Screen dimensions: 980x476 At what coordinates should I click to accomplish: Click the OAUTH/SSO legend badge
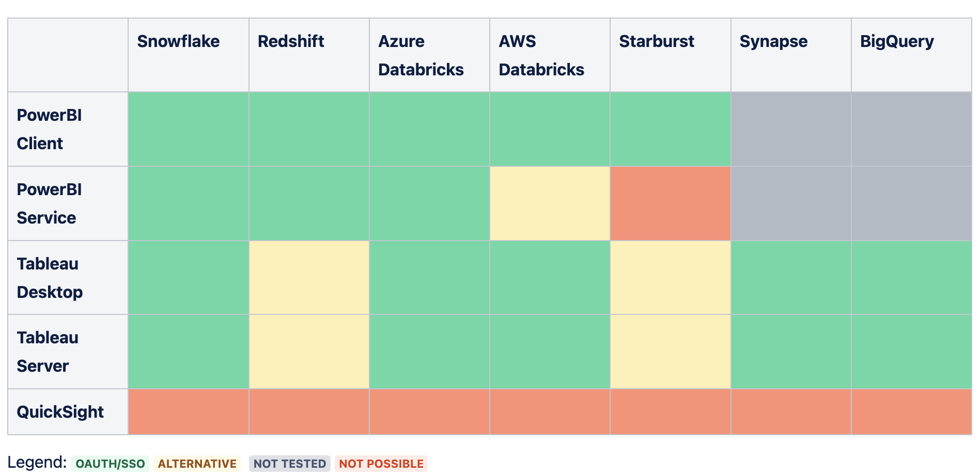point(110,464)
